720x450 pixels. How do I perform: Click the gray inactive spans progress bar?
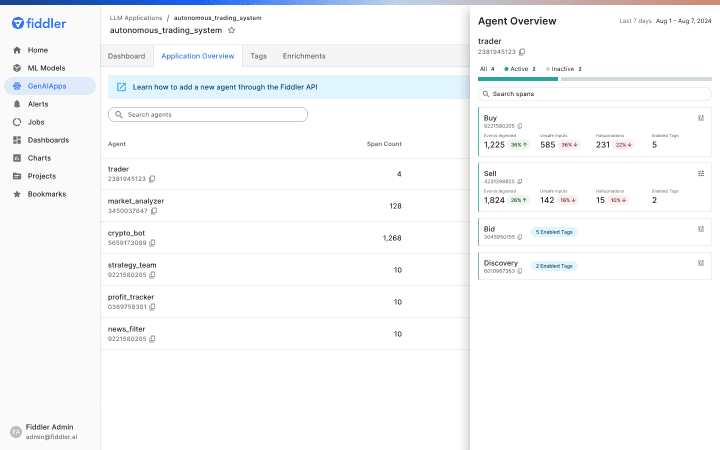point(636,79)
